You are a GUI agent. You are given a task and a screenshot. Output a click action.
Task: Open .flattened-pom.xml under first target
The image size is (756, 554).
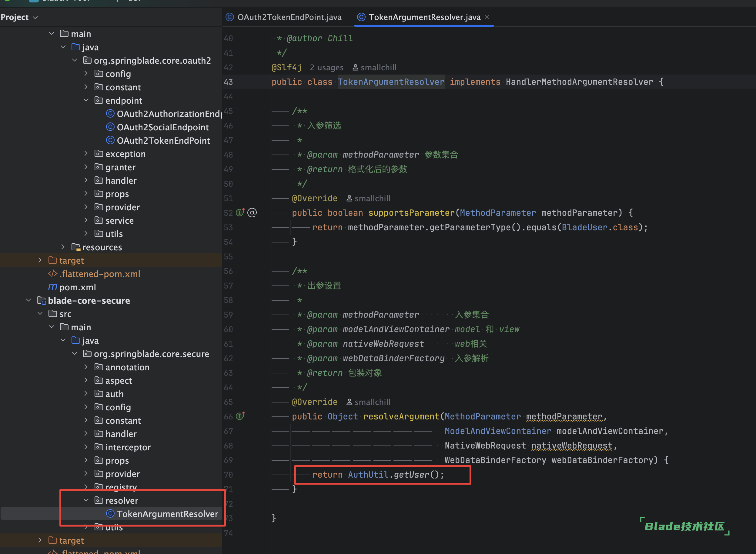tap(100, 274)
